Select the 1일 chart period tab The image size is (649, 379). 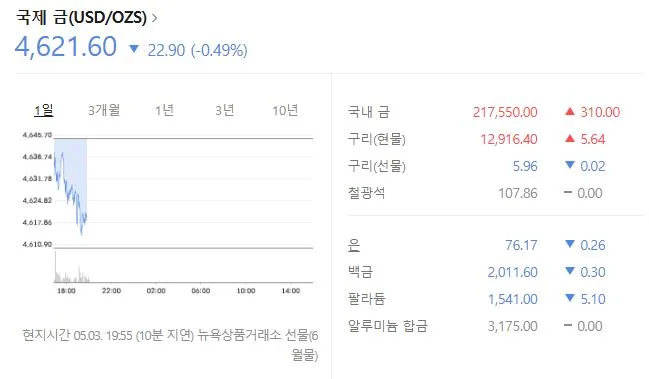point(43,110)
